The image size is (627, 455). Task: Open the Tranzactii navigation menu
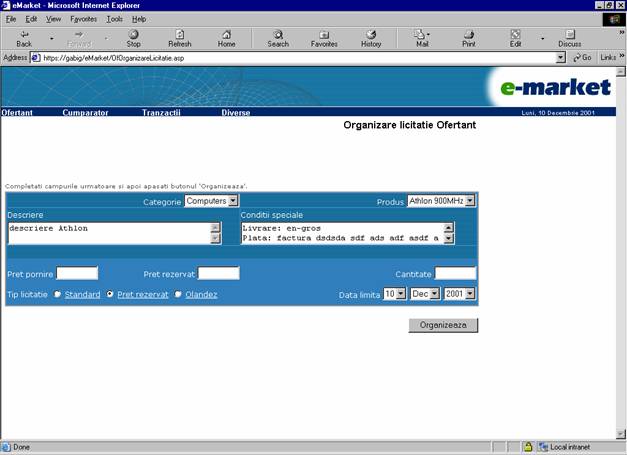pyautogui.click(x=161, y=113)
